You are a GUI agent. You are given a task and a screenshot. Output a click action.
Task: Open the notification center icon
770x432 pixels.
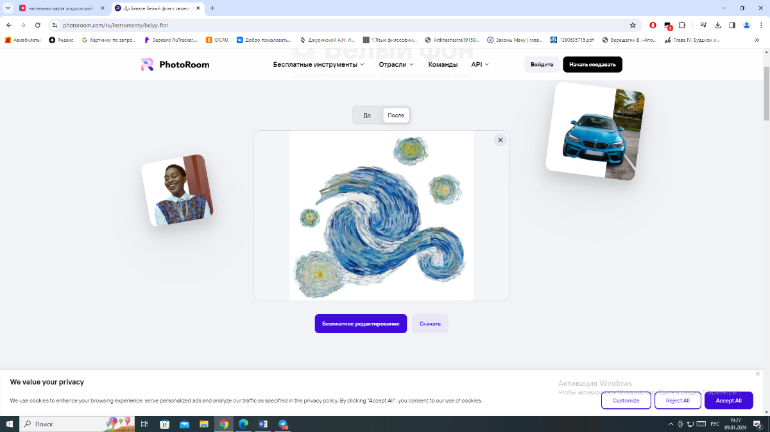click(758, 424)
